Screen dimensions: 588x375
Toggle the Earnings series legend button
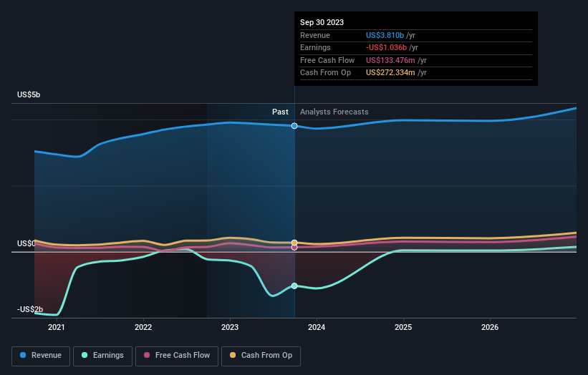tap(102, 356)
